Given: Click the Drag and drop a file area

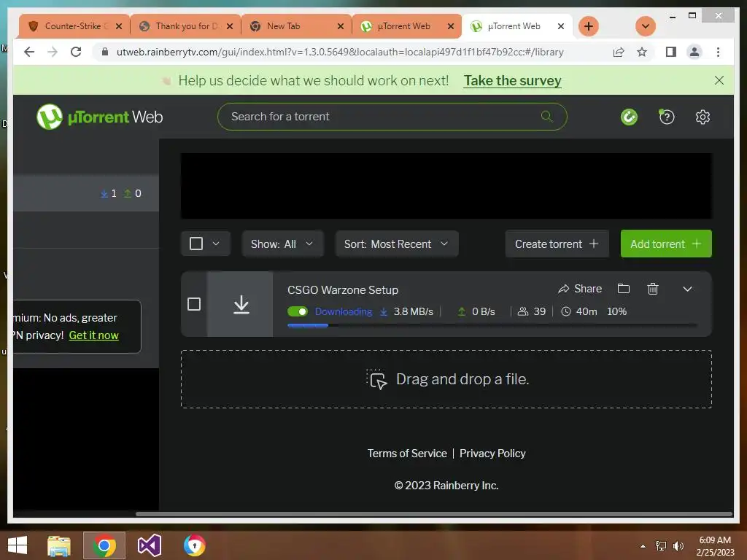Looking at the screenshot, I should point(446,379).
